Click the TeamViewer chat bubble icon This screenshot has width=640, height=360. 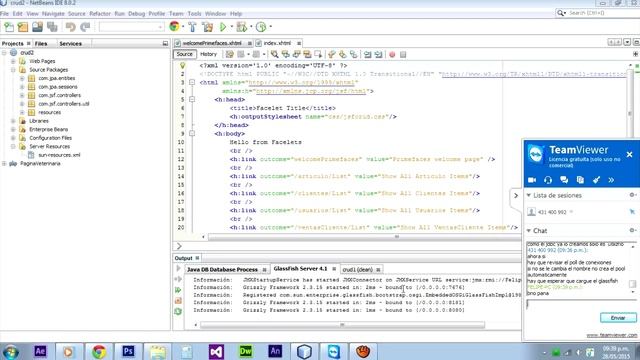[x=564, y=180]
